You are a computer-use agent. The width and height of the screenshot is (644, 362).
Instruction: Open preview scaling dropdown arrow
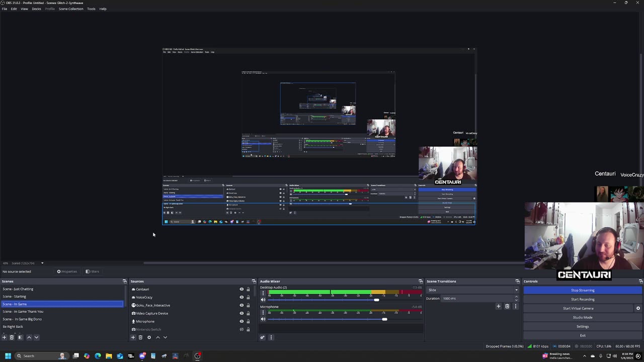pos(42,263)
